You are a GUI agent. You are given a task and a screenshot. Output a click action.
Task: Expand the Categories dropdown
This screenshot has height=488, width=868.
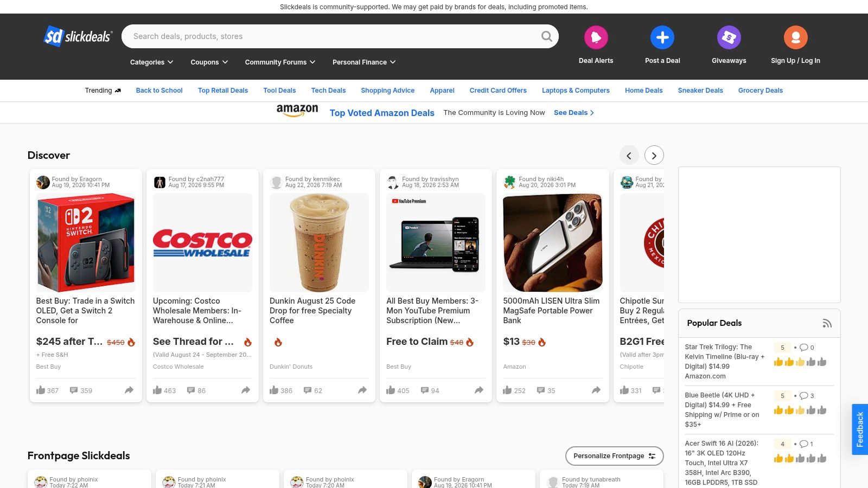point(151,62)
